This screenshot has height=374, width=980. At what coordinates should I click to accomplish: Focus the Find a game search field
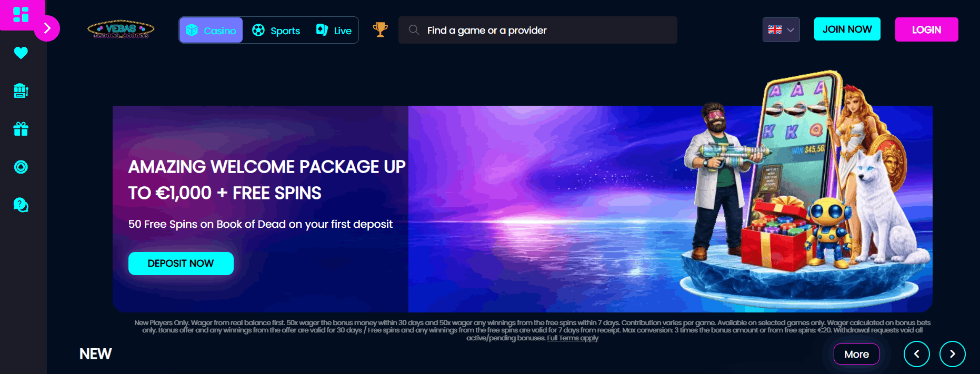(x=537, y=30)
